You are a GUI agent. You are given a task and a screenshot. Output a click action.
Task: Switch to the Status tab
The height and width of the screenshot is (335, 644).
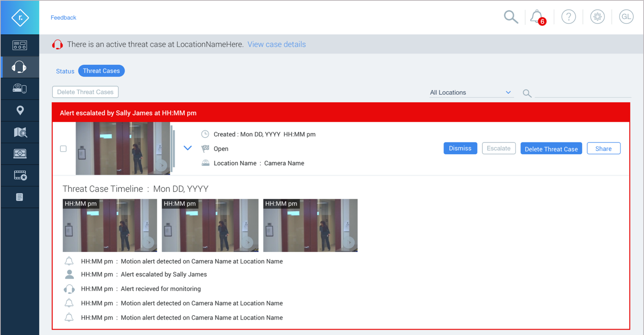pos(65,71)
